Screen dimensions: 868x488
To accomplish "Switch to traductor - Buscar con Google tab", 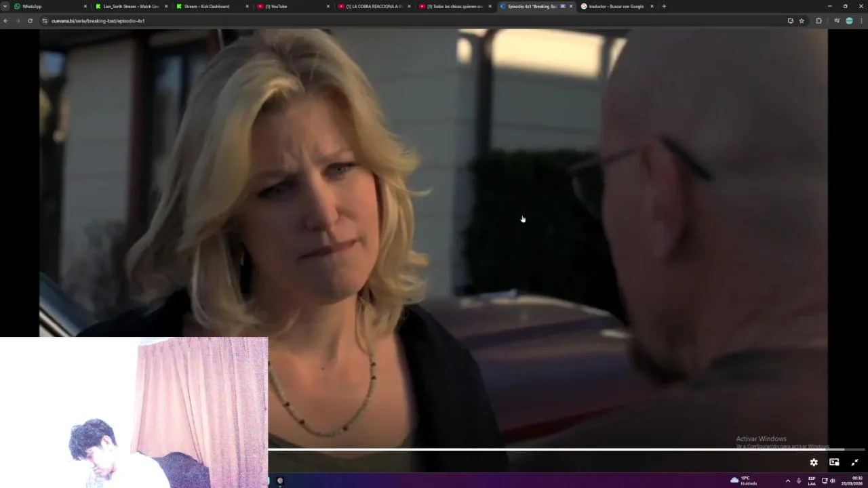I will (x=616, y=6).
